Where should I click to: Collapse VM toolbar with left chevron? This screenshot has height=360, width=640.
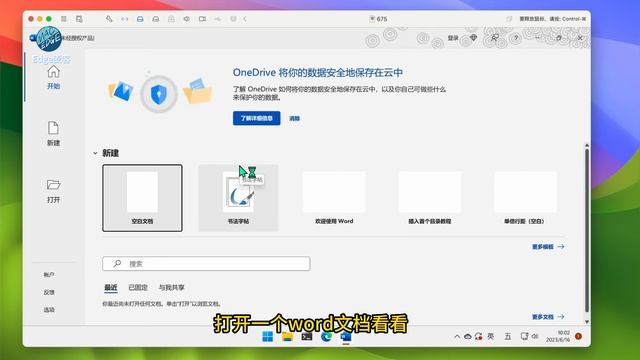(x=245, y=19)
